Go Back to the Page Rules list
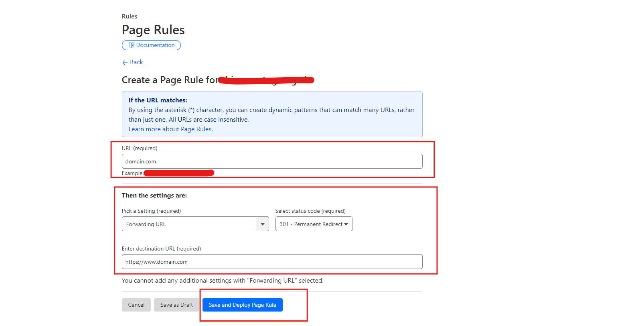The width and height of the screenshot is (644, 326). [136, 62]
